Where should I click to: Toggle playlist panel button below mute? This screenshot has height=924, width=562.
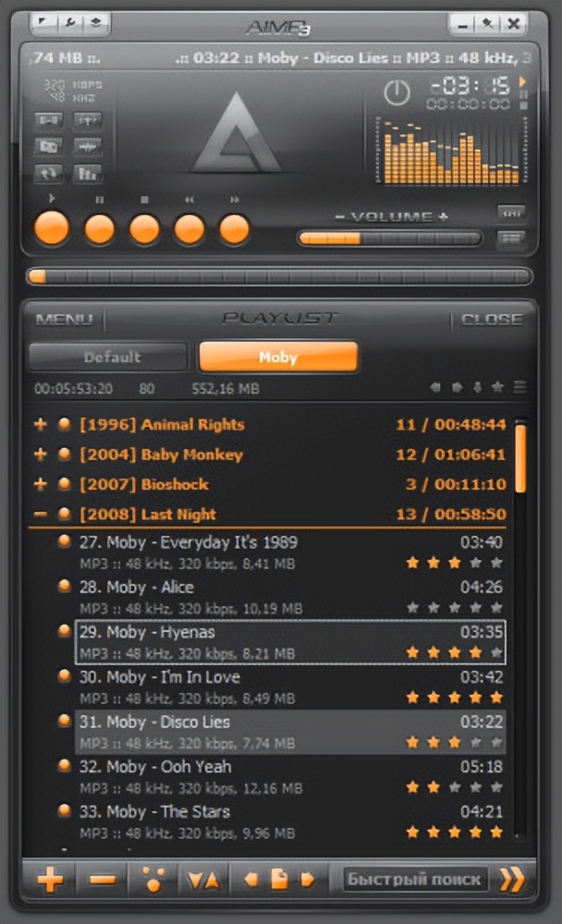tap(510, 238)
